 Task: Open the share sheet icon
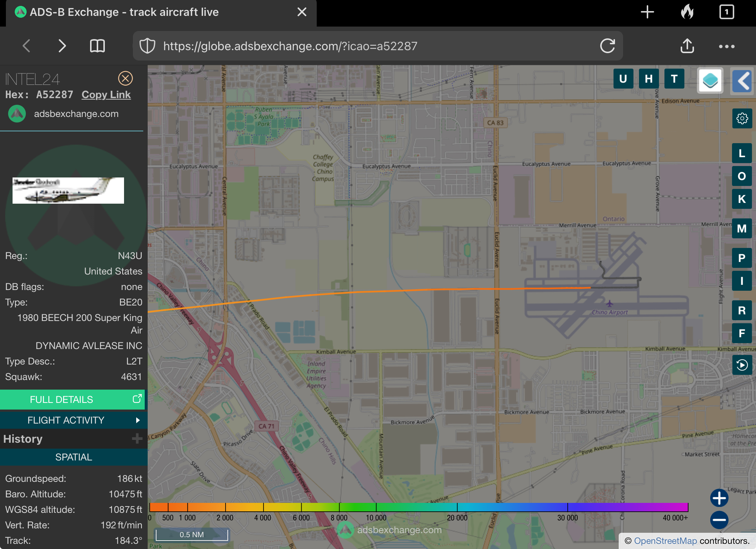click(x=687, y=46)
